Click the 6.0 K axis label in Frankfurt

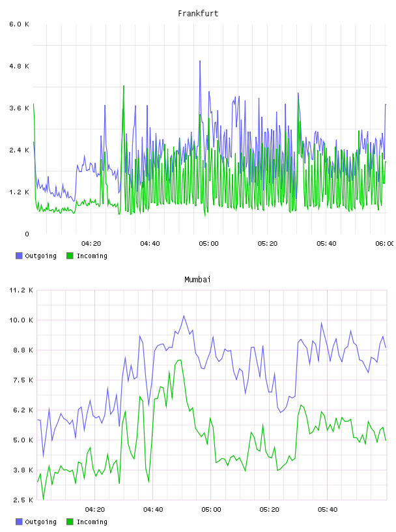point(20,24)
